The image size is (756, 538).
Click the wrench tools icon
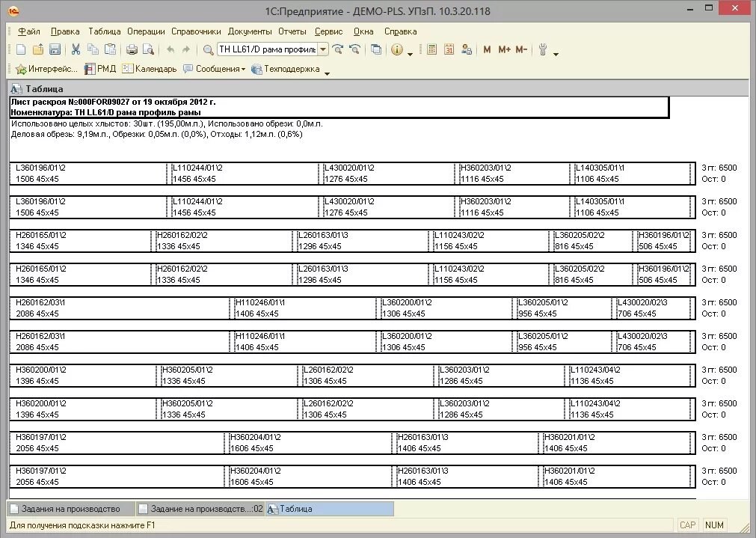coord(543,49)
